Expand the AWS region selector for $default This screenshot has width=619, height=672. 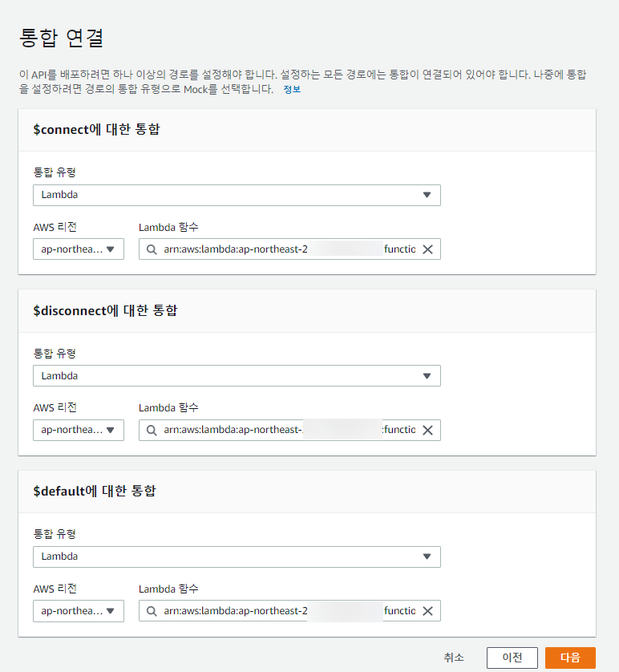[x=79, y=611]
